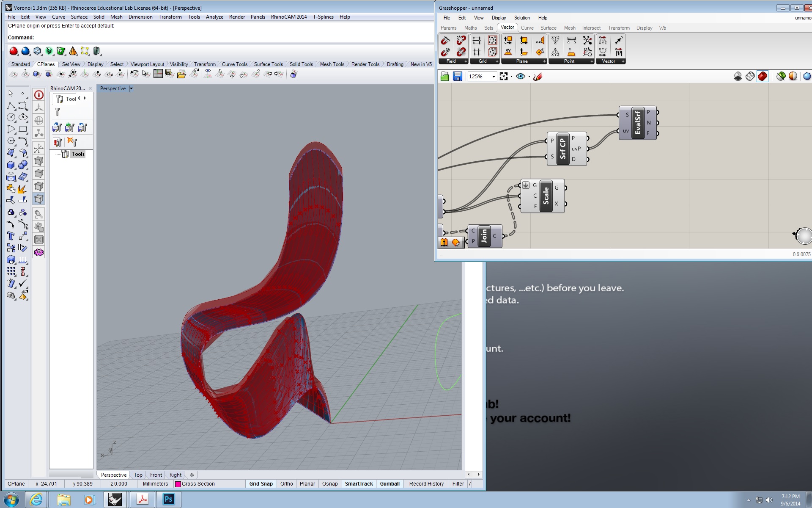The width and height of the screenshot is (812, 508).
Task: Open Photoshop from the Windows taskbar
Action: 168,500
